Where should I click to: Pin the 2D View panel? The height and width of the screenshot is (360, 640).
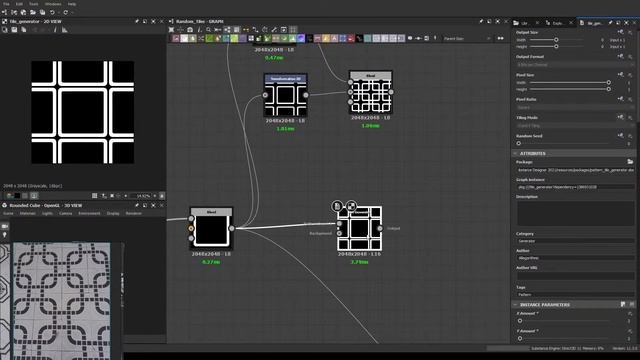[137, 21]
